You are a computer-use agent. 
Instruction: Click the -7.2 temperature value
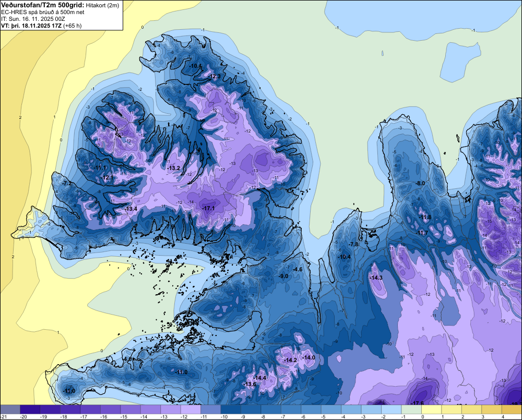[67, 184]
